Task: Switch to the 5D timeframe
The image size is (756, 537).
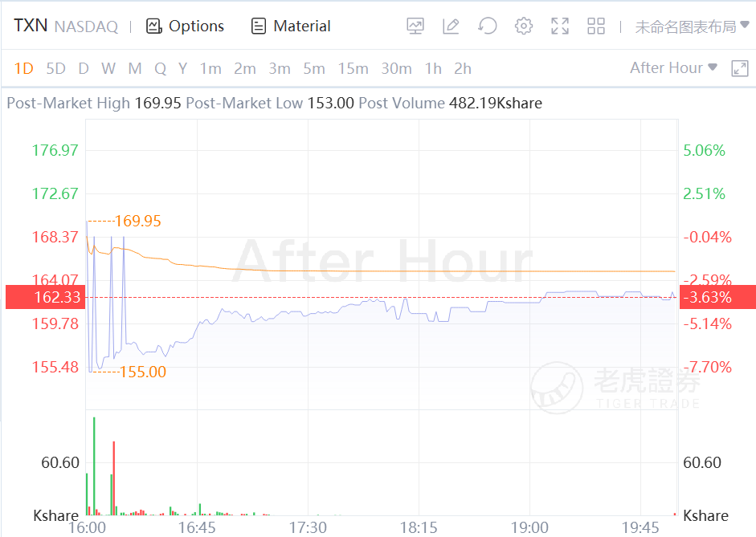Action: (x=55, y=69)
